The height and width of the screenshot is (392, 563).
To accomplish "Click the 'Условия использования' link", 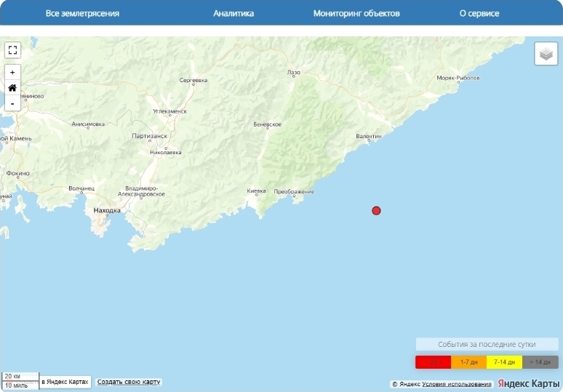I will coord(457,384).
